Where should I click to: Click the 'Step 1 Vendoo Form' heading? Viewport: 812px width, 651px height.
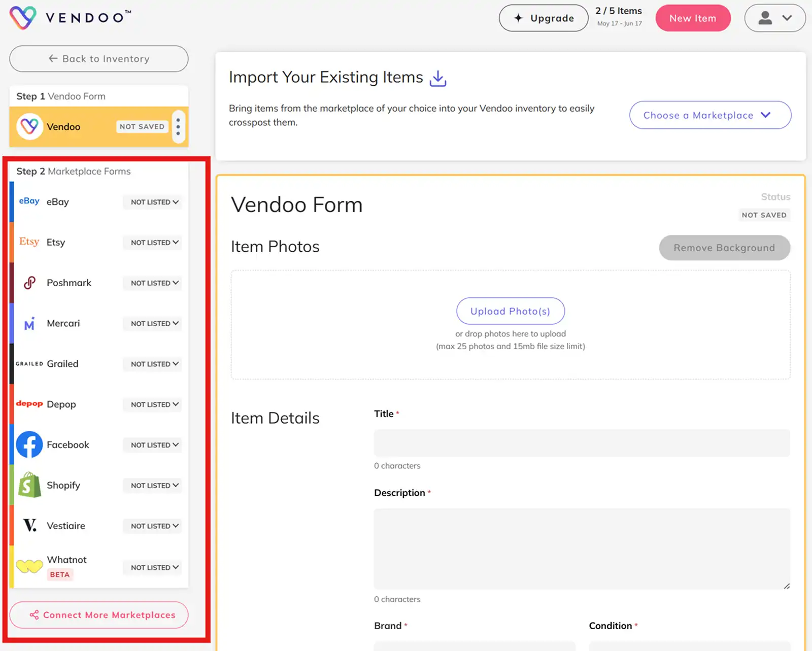[x=61, y=96]
